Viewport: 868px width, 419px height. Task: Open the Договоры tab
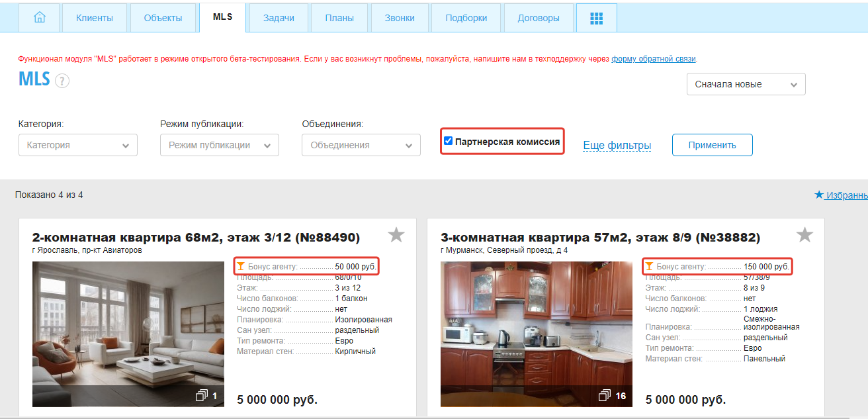(x=538, y=18)
